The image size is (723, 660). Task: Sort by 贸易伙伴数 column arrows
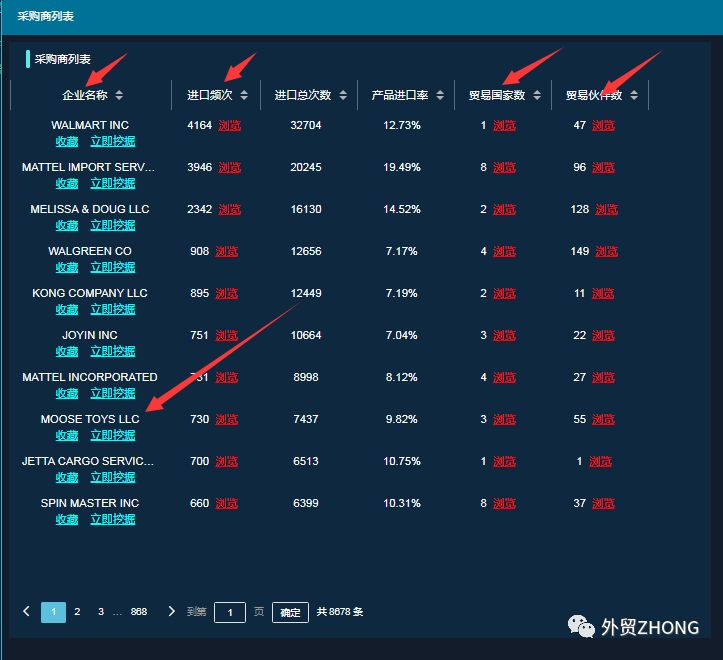pos(634,95)
